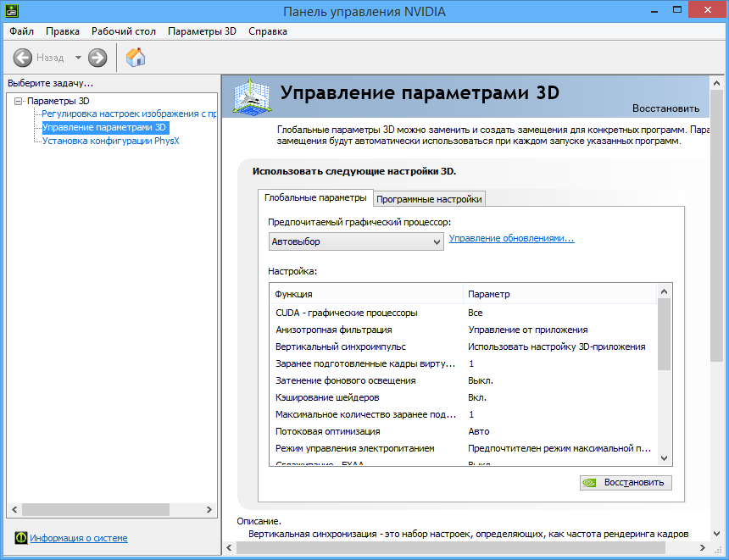The width and height of the screenshot is (729, 560).
Task: Click the 3D settings header cube icon
Action: click(x=252, y=97)
